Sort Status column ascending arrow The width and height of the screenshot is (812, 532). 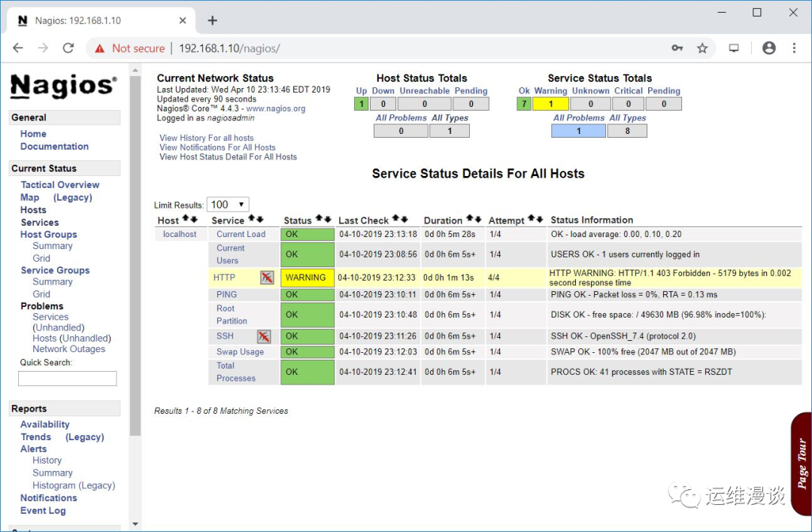click(319, 219)
